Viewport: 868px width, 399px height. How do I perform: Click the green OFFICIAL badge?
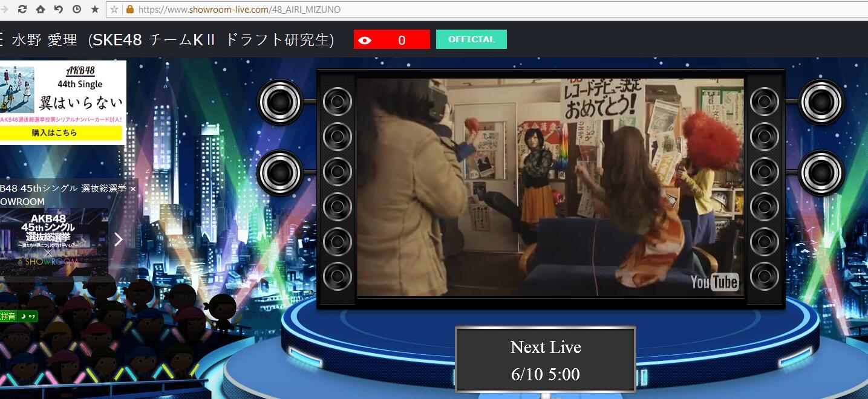coord(471,39)
